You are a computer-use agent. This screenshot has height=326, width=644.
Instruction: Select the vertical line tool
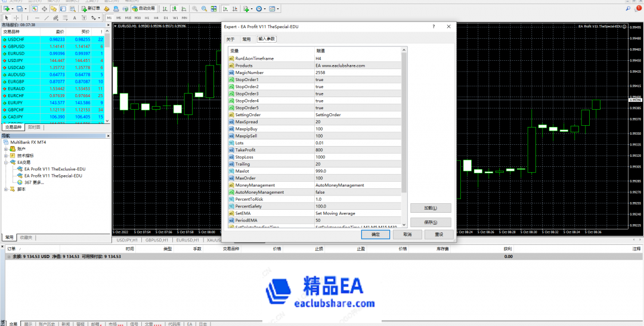(x=28, y=18)
